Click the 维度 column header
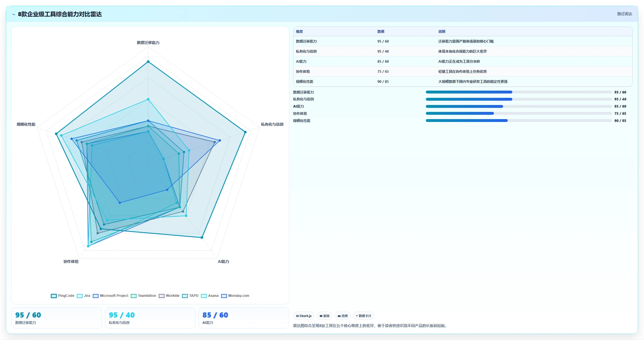 click(x=299, y=32)
